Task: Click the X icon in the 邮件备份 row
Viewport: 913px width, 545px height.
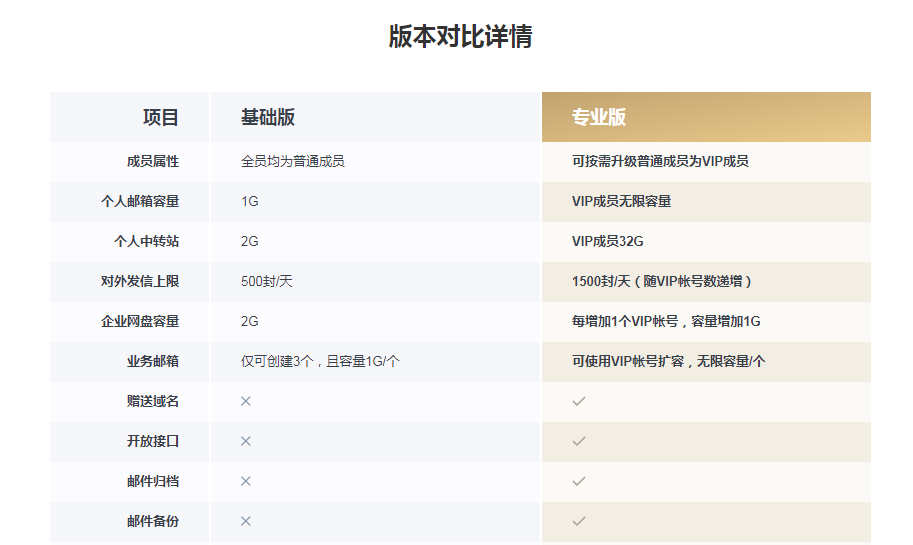Action: pyautogui.click(x=246, y=521)
